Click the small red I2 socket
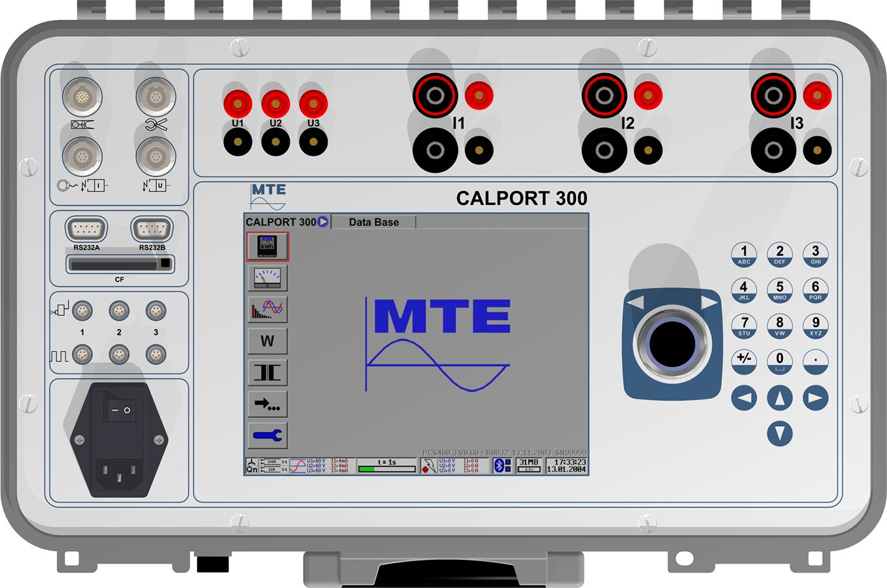Viewport: 887px width, 588px height. [648, 95]
